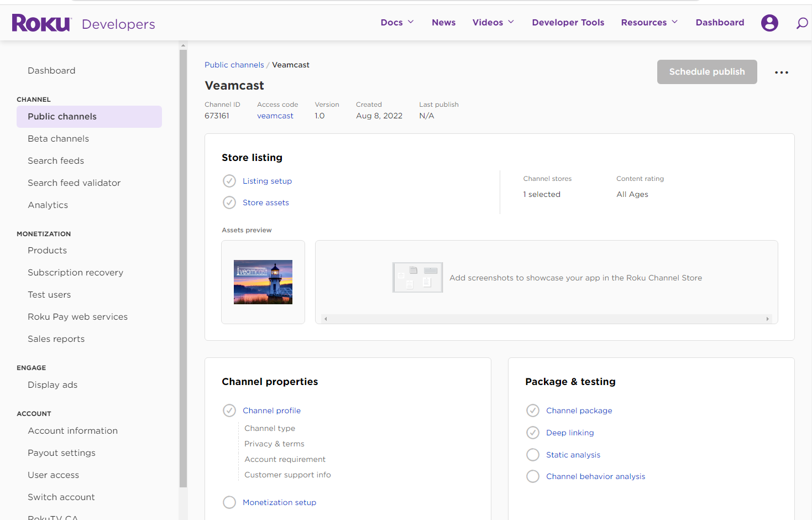This screenshot has width=812, height=520.
Task: Expand the Docs dropdown menu
Action: 397,23
